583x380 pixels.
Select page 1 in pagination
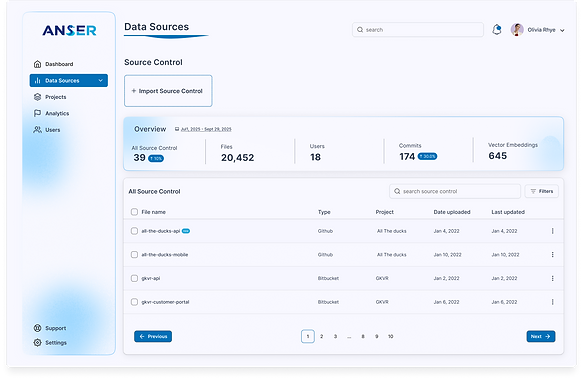point(307,336)
